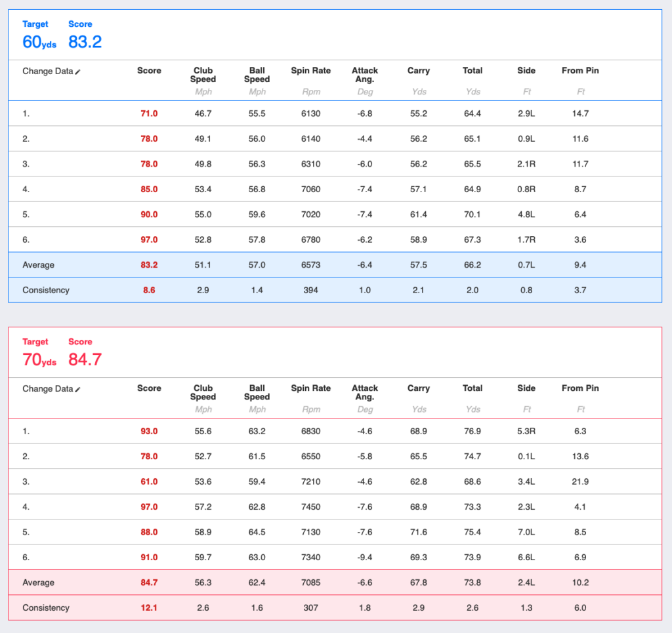Click the Carry column header in 60yds table

tap(419, 71)
